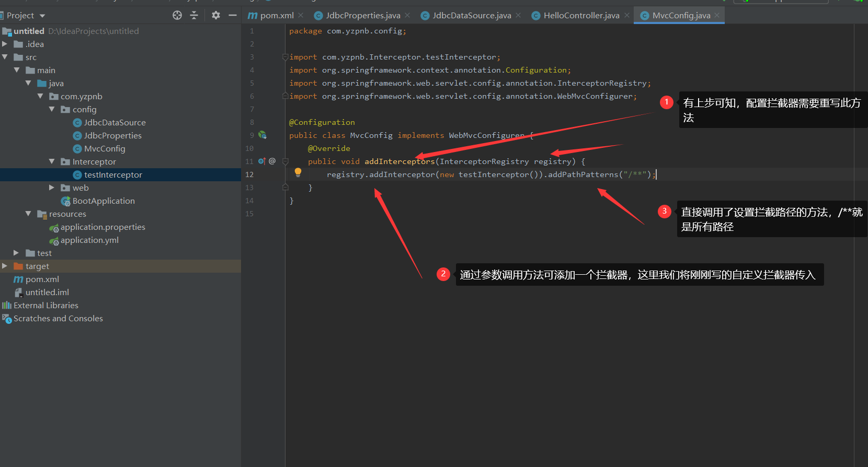This screenshot has height=467, width=868.
Task: Click line number 9 in the gutter
Action: pos(252,135)
